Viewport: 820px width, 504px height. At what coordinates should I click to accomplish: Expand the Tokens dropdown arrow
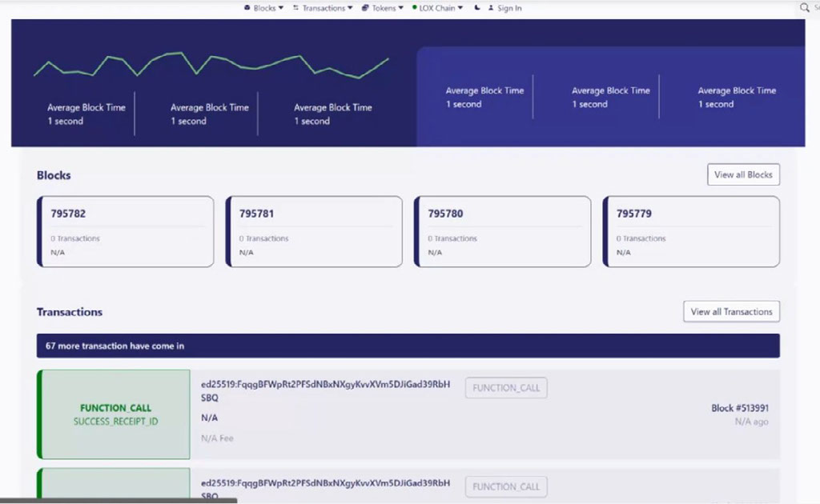coord(400,8)
